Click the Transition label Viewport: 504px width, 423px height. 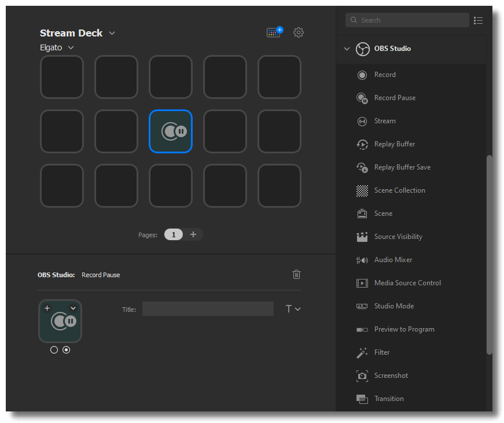pyautogui.click(x=389, y=399)
